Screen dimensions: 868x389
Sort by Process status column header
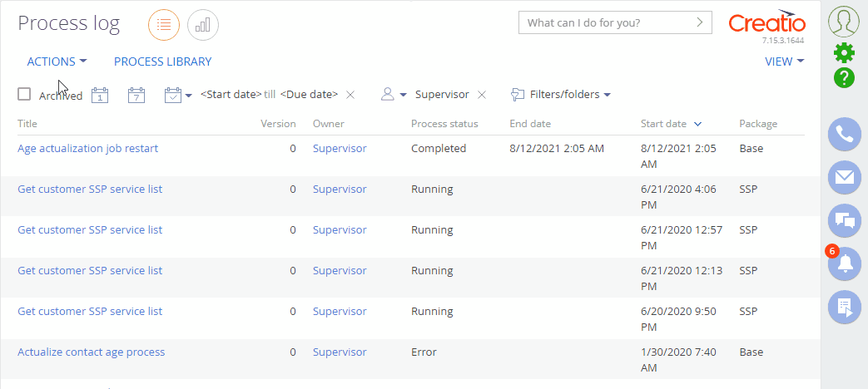(444, 124)
